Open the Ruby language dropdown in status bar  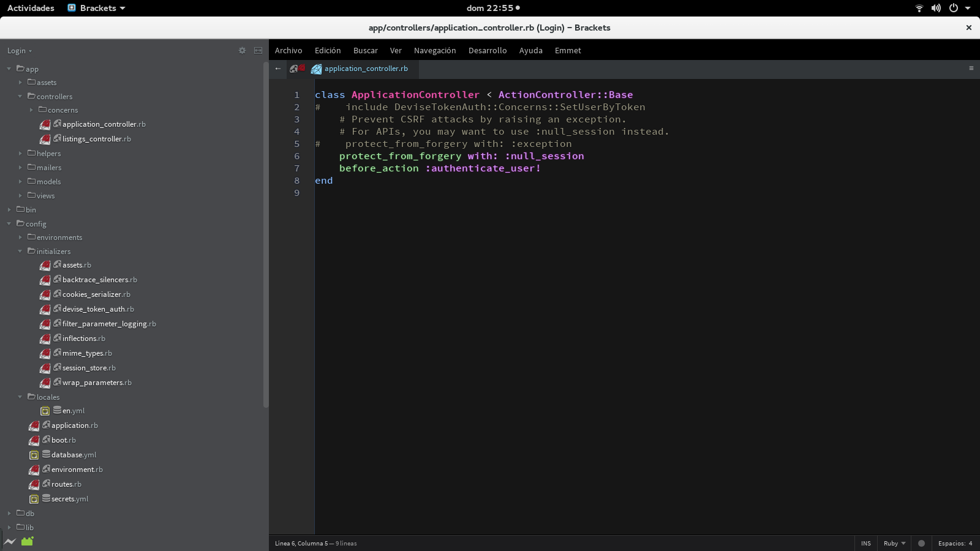893,543
